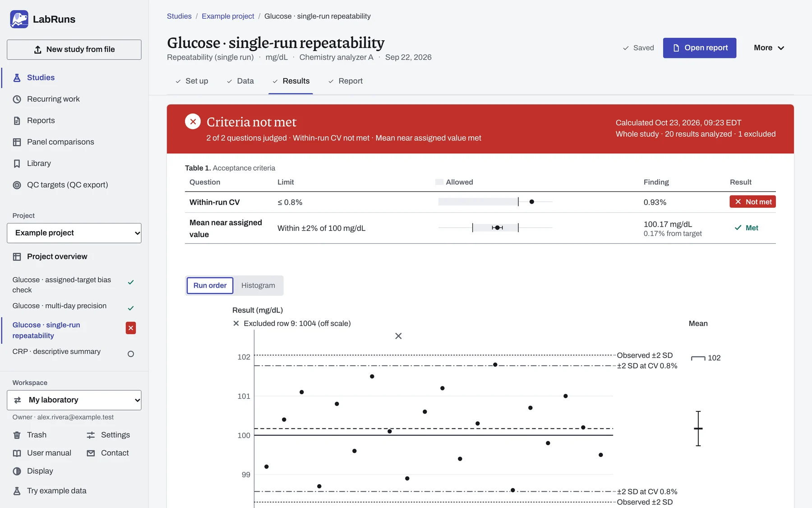Click the Contact envelope icon
Image resolution: width=812 pixels, height=508 pixels.
91,453
